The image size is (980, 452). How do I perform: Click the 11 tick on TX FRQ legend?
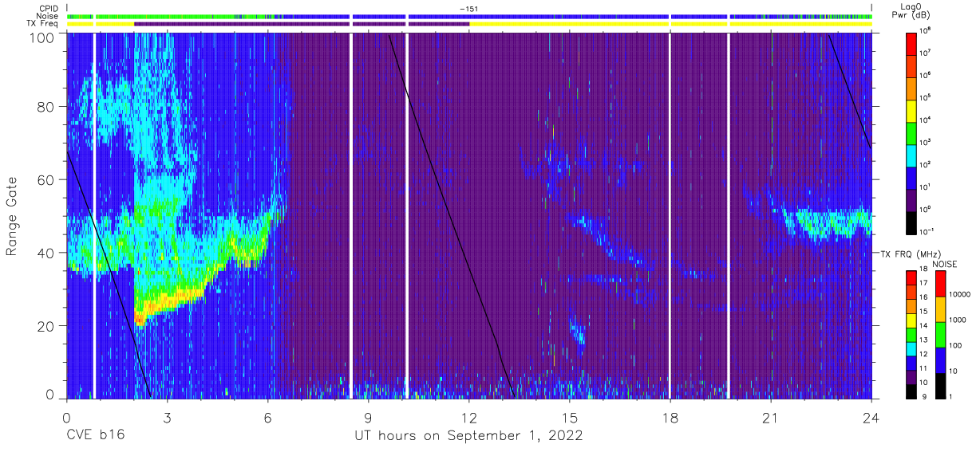click(x=923, y=370)
